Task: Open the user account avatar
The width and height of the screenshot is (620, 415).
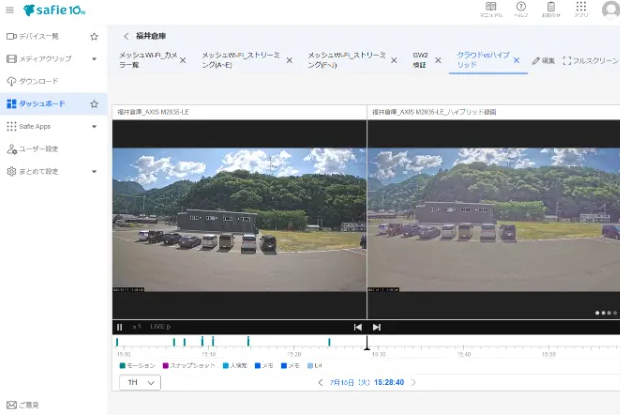Action: (x=611, y=10)
